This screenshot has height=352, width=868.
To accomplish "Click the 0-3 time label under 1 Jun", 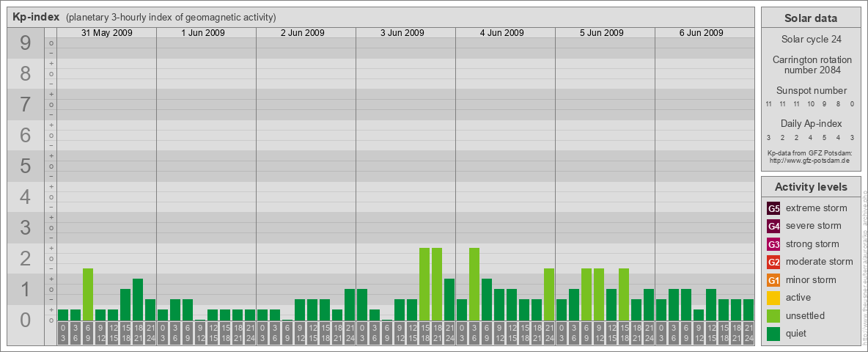I will 162,333.
